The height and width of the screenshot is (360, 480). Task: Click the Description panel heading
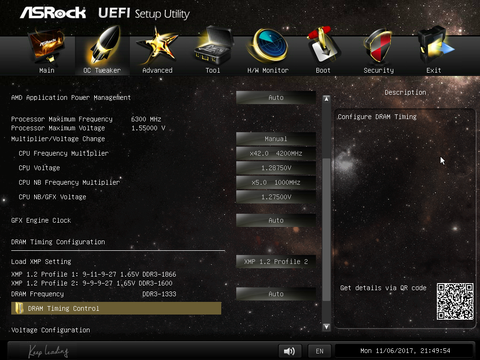(405, 92)
